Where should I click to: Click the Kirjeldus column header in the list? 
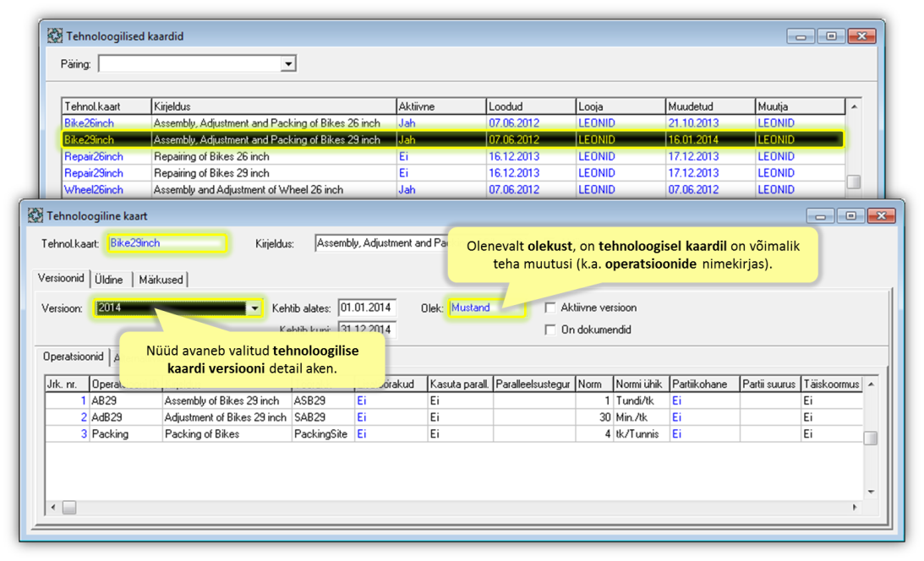[274, 106]
